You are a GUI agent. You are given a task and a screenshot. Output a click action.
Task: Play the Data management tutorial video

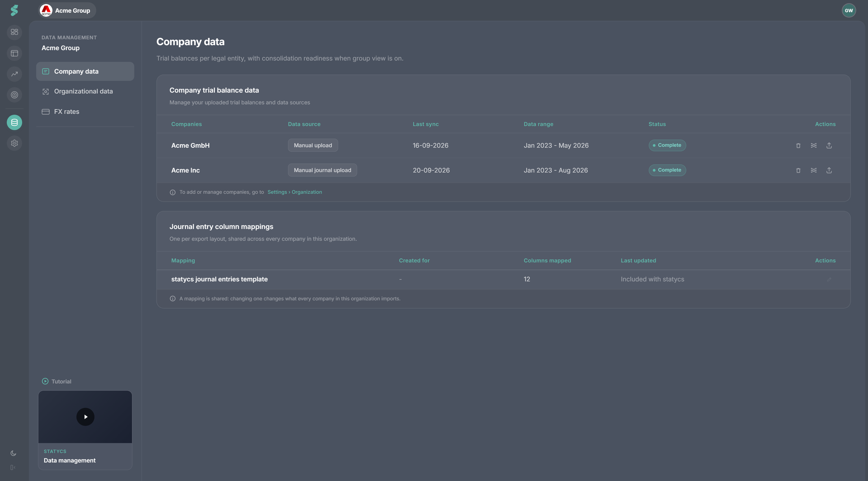point(85,417)
